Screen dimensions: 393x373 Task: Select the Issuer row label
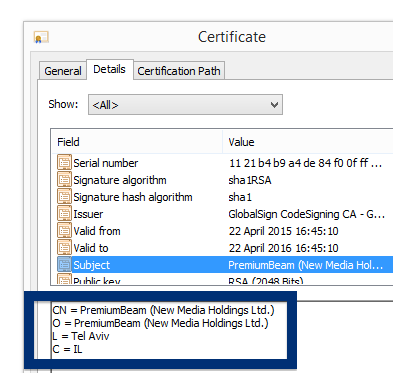(88, 214)
